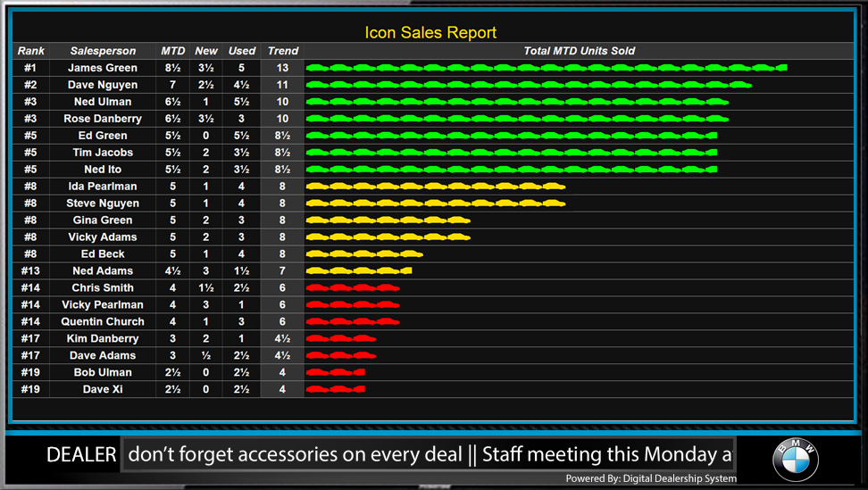
Task: Click Ida Pearlman's yellow car icon bar
Action: pyautogui.click(x=436, y=187)
